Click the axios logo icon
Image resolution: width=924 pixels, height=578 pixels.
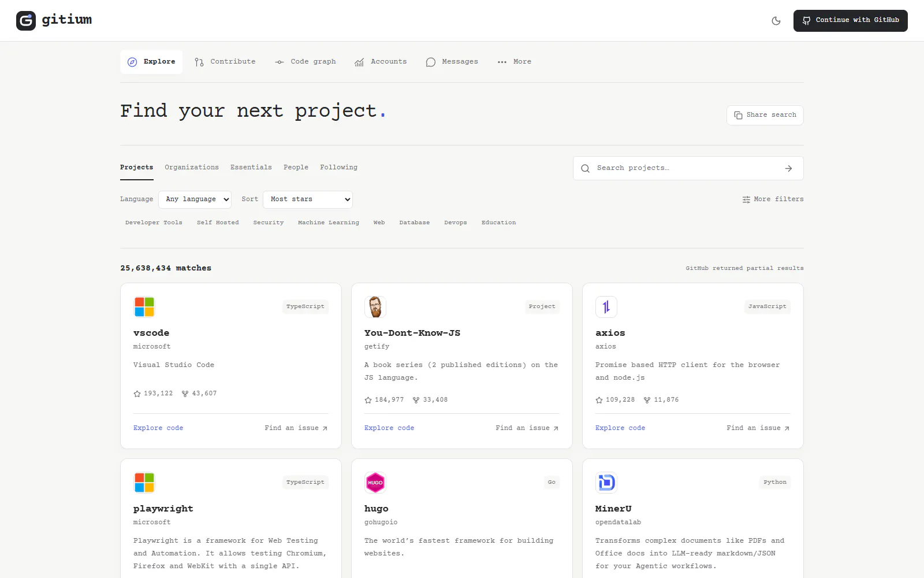[x=606, y=307]
